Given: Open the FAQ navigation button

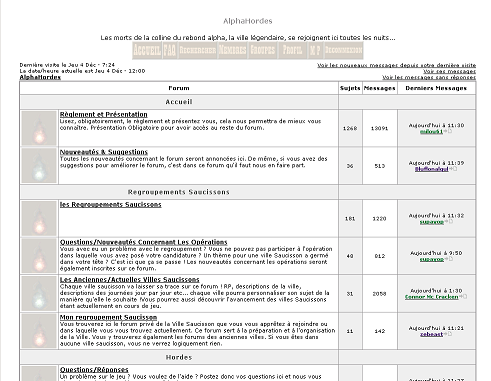Looking at the screenshot, I should [x=170, y=50].
